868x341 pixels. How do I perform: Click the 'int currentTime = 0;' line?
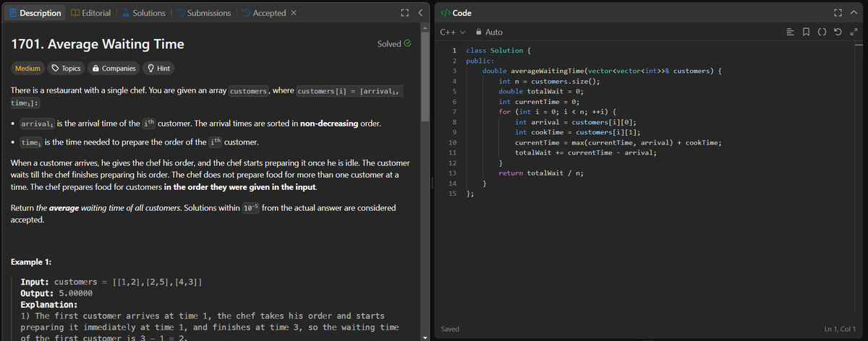click(x=539, y=102)
